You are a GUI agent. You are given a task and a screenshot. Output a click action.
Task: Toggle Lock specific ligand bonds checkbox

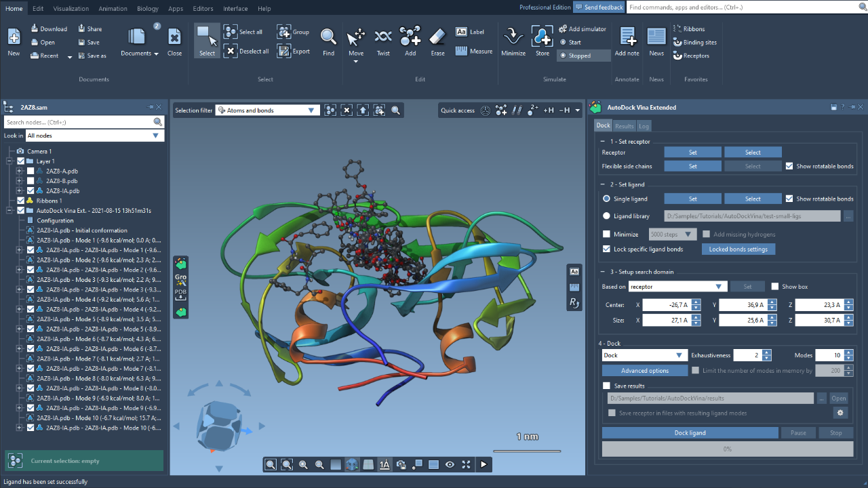click(x=607, y=249)
